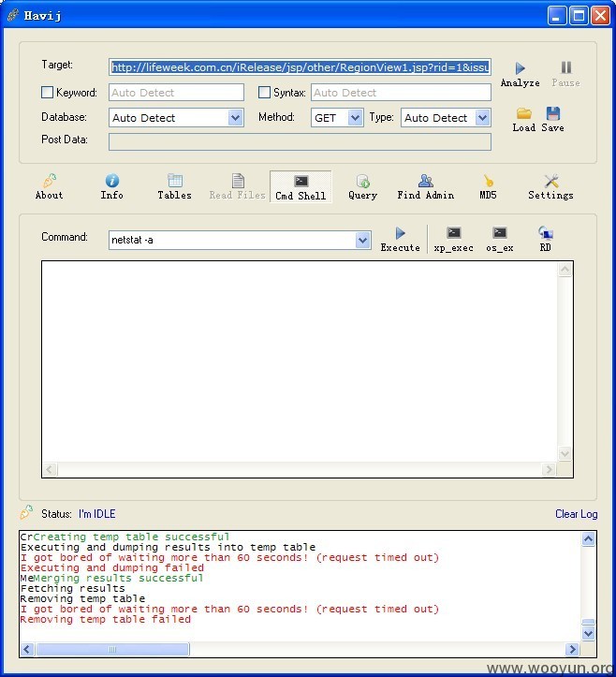Click log panel scroll right arrow
Screen dimensions: 616x677
coord(572,649)
